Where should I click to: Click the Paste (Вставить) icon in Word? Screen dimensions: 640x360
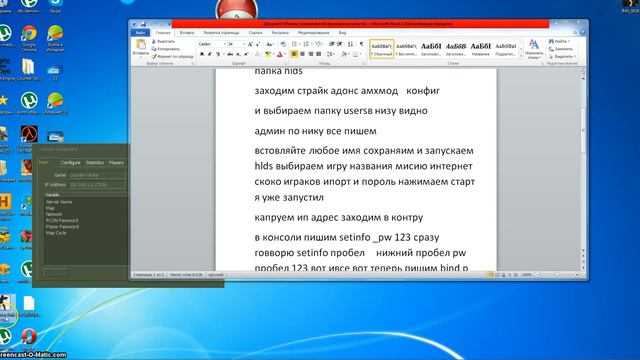[141, 44]
